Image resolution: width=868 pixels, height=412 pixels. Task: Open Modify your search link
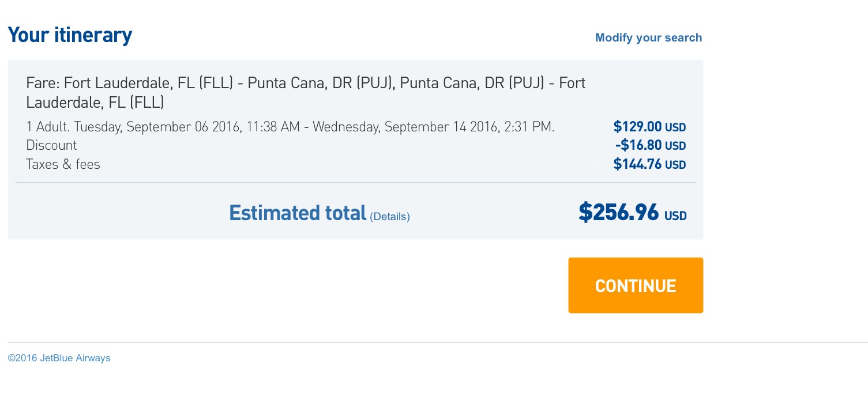[648, 37]
